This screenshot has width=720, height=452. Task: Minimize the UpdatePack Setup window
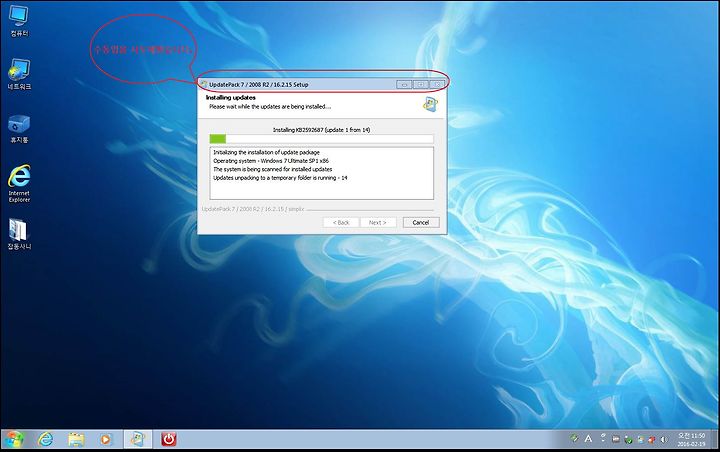[404, 85]
